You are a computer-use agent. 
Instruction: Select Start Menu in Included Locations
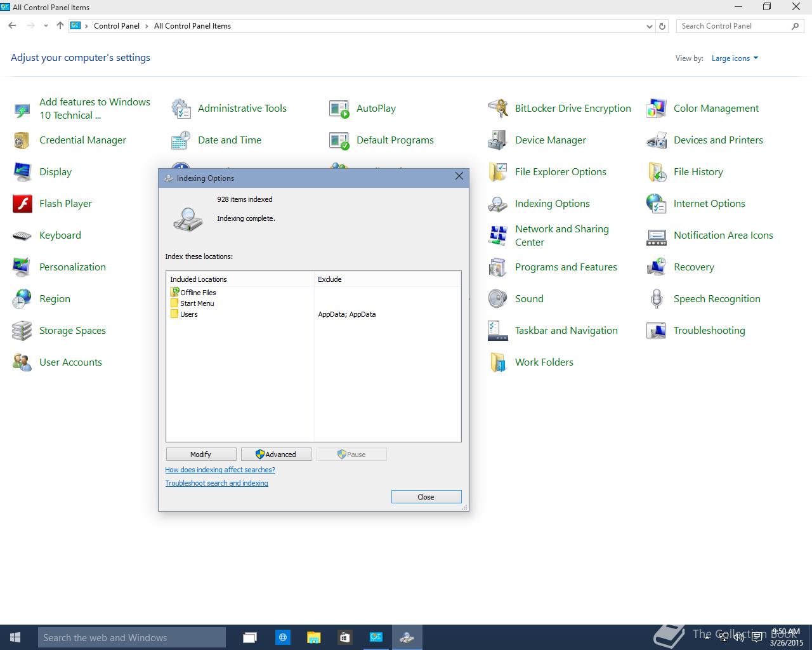[192, 303]
